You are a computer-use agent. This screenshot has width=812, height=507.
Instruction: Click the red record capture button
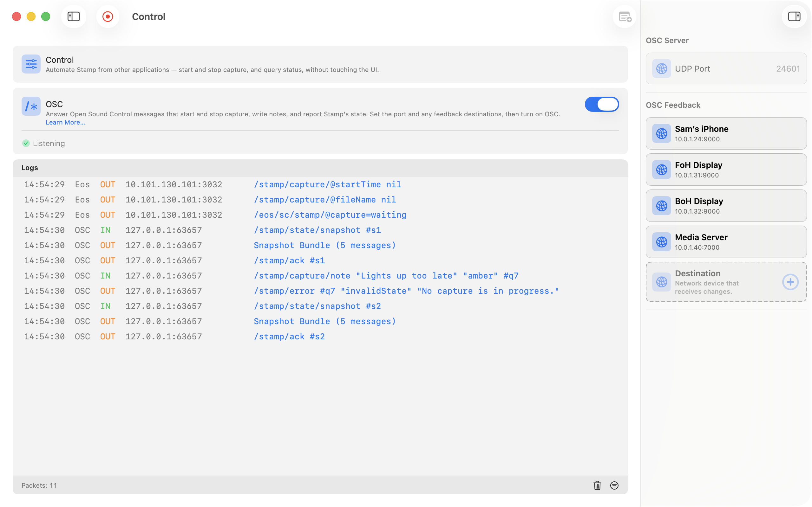click(108, 16)
